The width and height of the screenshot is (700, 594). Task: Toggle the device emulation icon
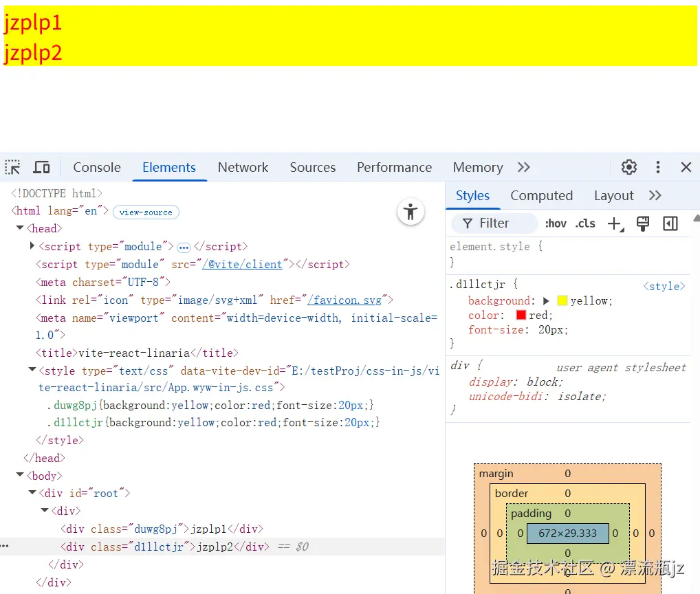[41, 167]
